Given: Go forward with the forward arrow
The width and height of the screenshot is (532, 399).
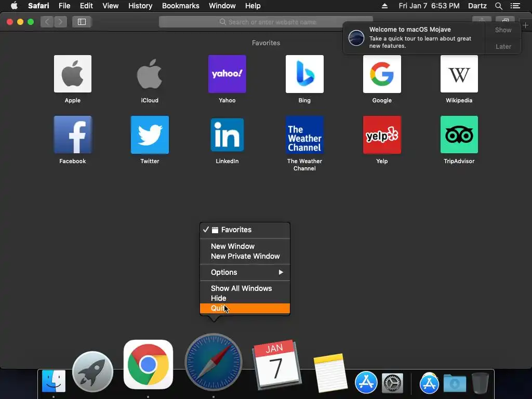Looking at the screenshot, I should point(60,22).
